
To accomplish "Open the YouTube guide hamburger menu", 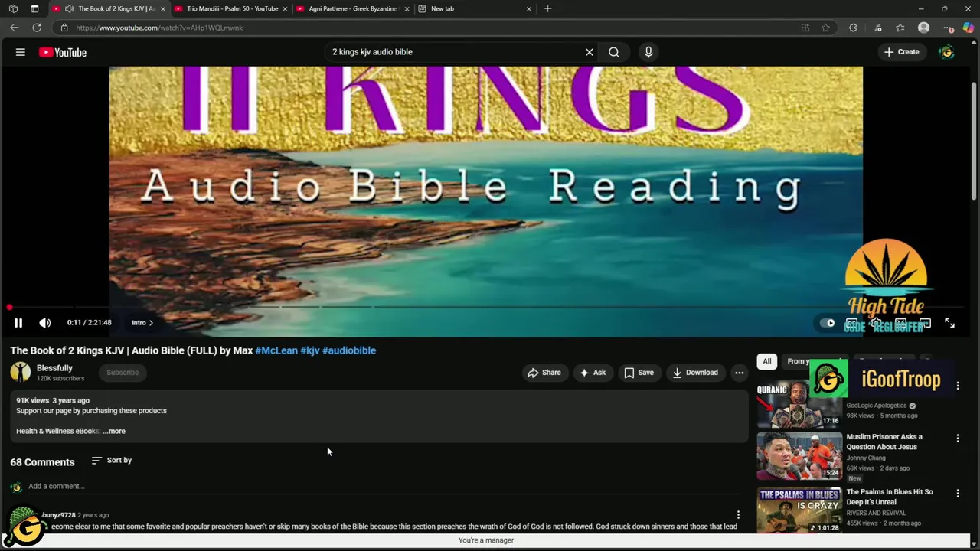I will point(21,52).
